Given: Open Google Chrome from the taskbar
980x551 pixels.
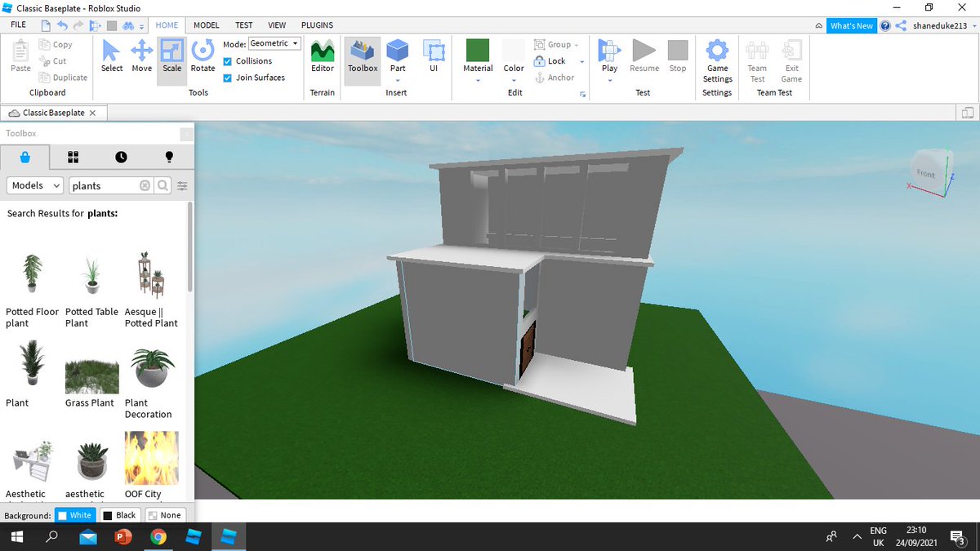Looking at the screenshot, I should tap(158, 537).
